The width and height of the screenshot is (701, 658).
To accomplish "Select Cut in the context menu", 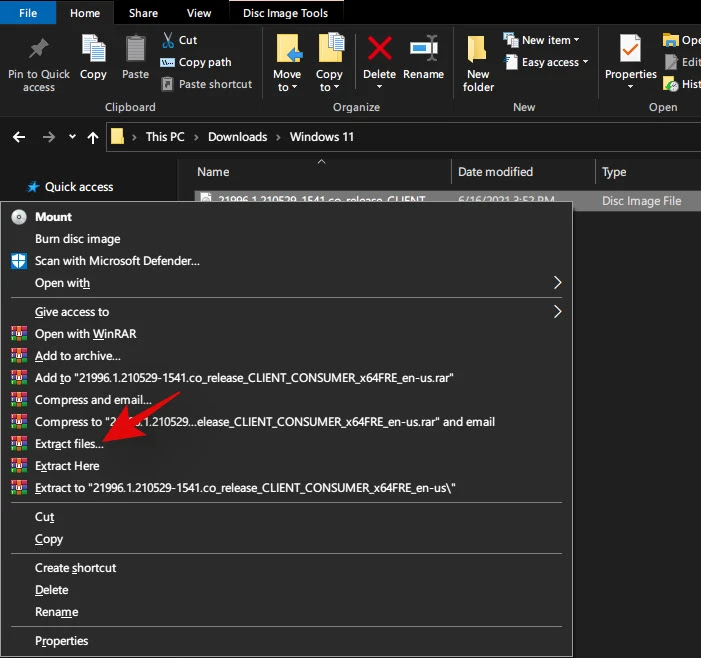I will (x=286, y=517).
